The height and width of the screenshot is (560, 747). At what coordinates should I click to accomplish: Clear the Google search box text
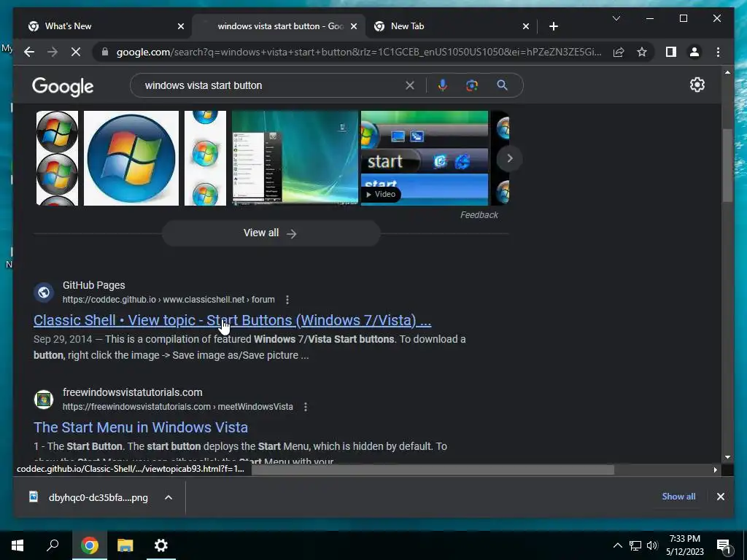[410, 85]
